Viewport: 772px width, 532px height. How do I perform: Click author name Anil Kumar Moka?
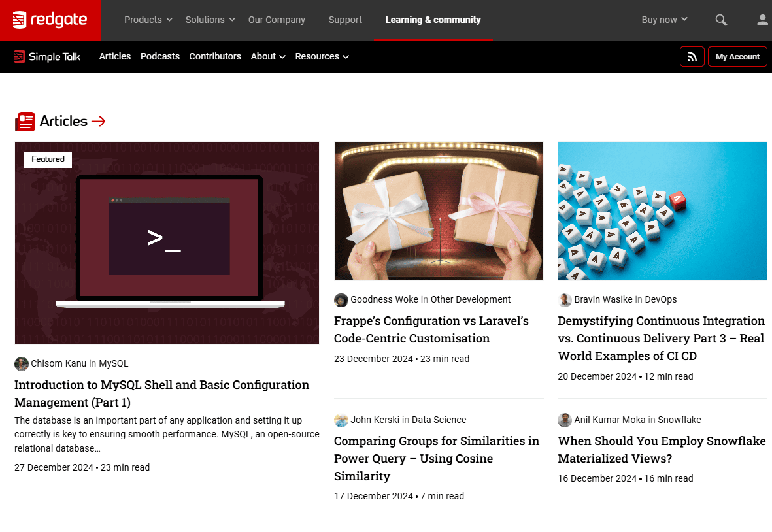click(x=609, y=420)
